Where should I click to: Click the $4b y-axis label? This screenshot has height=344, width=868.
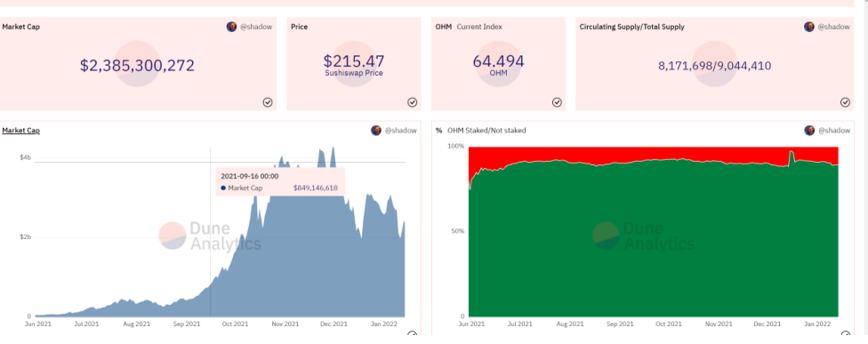[26, 158]
